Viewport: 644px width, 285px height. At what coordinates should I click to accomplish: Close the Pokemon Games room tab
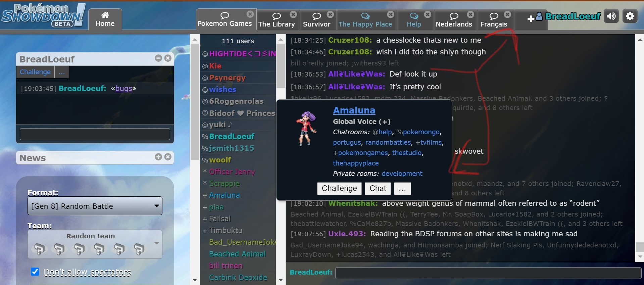250,14
